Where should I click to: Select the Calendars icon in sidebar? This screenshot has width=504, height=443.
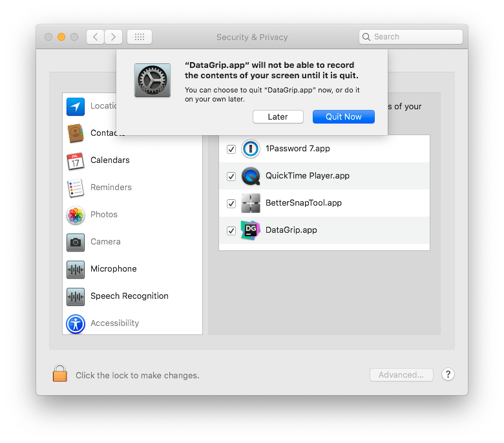[76, 160]
